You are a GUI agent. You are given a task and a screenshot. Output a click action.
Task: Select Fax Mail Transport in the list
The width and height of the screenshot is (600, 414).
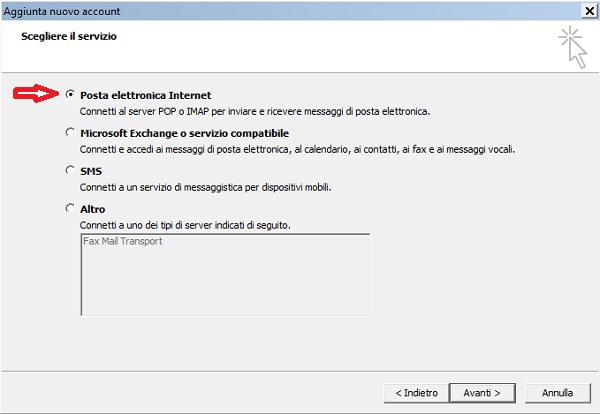point(123,241)
